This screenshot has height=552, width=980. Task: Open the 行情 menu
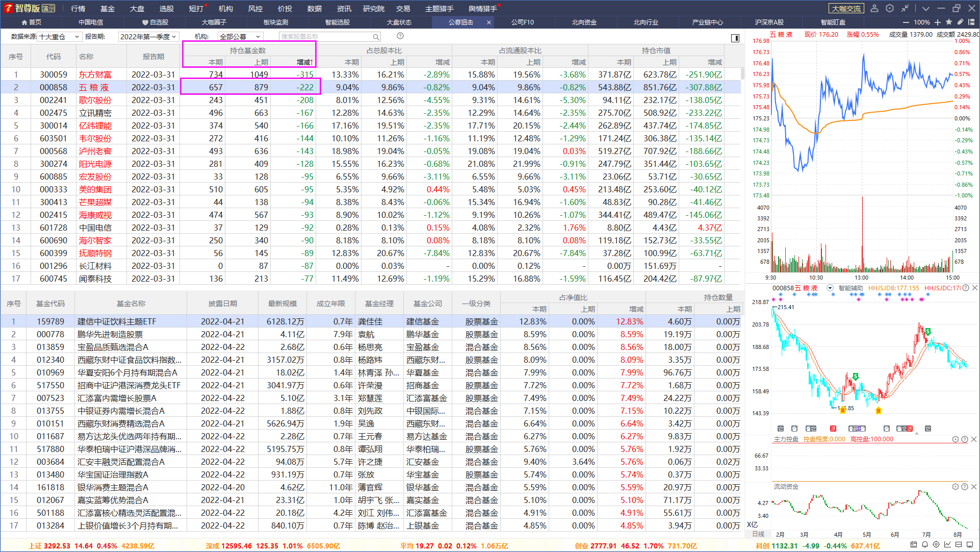pyautogui.click(x=78, y=9)
